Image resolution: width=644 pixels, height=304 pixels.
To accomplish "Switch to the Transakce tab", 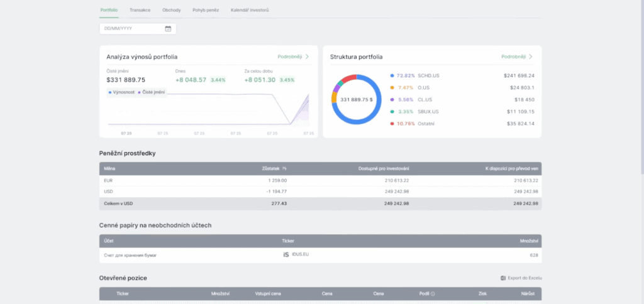I will (x=140, y=10).
